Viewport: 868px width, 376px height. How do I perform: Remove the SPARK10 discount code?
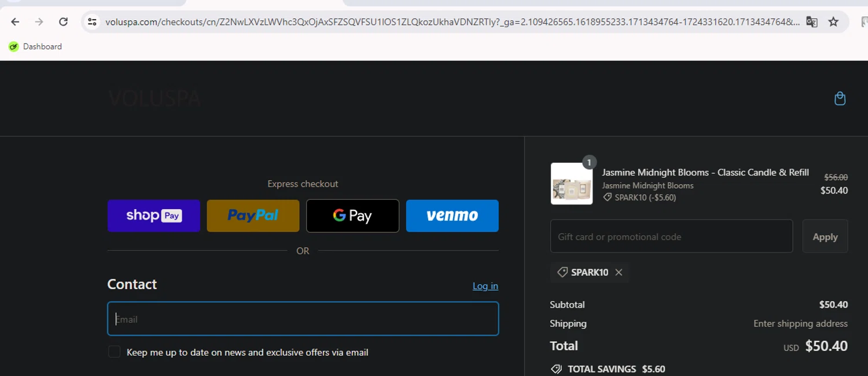coord(619,272)
